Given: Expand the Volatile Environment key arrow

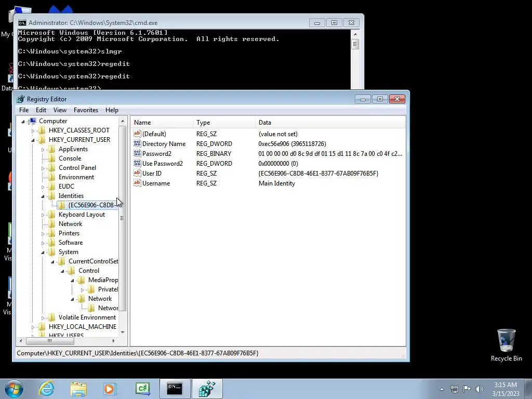Looking at the screenshot, I should [43, 318].
